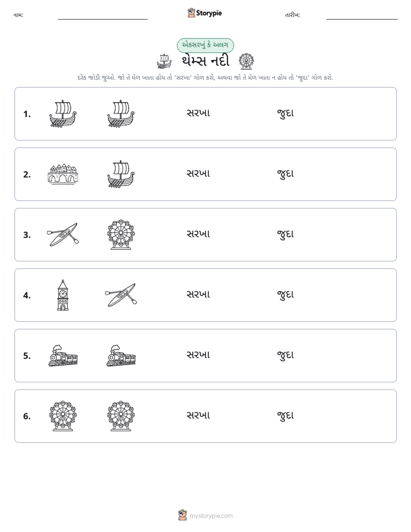411x532 pixels.
Task: Select the second steam train in row 5
Action: coord(121,355)
